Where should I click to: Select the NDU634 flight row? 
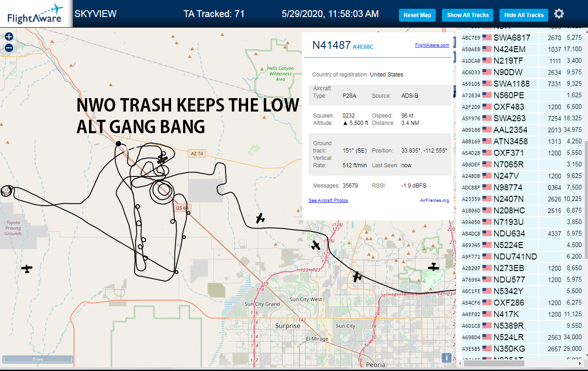(x=523, y=234)
